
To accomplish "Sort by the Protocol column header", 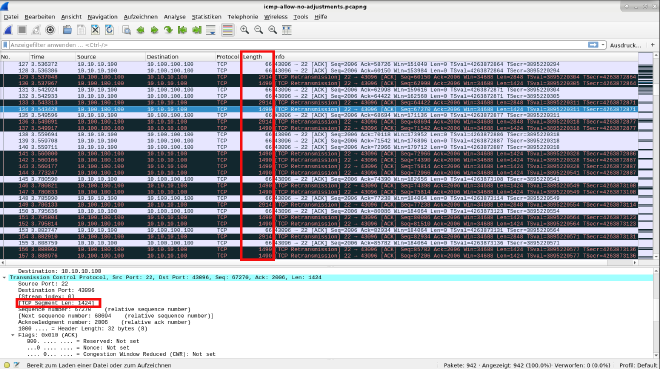I will pyautogui.click(x=228, y=57).
